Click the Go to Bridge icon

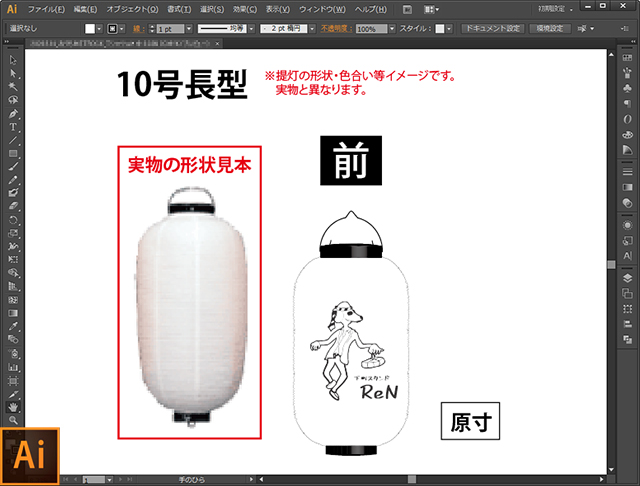(408, 9)
